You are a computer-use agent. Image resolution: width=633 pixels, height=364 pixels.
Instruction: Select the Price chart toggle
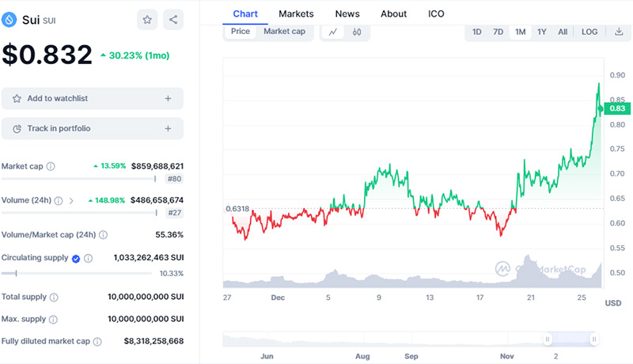pyautogui.click(x=241, y=32)
